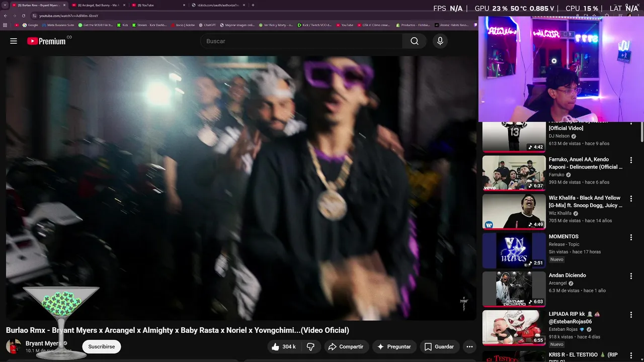Open 'Esteban Rojas' channel name
This screenshot has width=644, height=362.
point(563,330)
